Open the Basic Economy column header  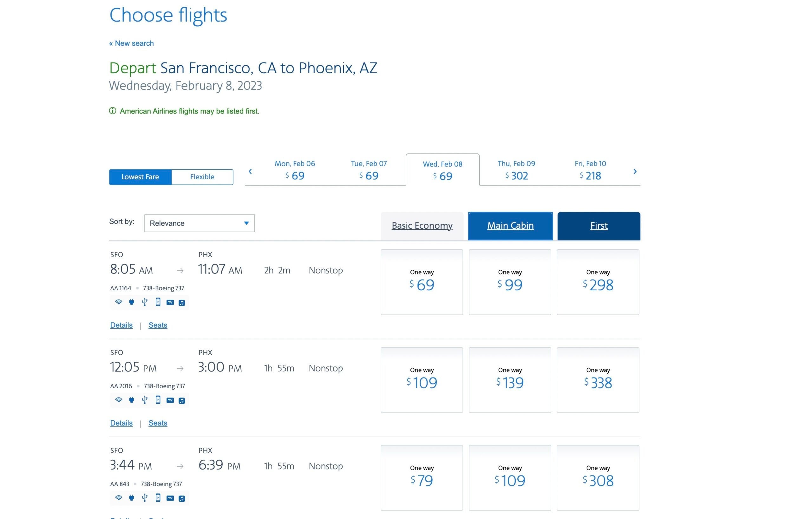(x=422, y=226)
